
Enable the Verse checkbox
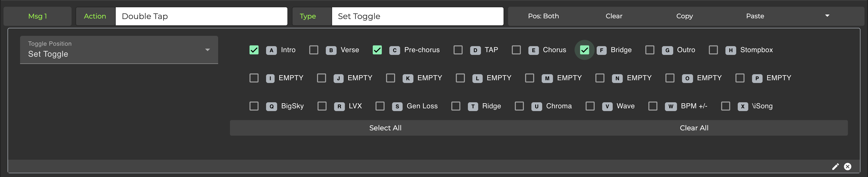coord(314,50)
